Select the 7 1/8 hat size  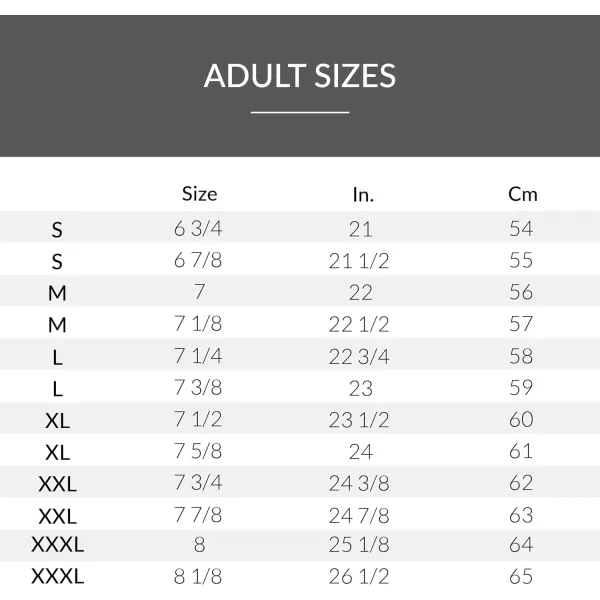pos(198,324)
